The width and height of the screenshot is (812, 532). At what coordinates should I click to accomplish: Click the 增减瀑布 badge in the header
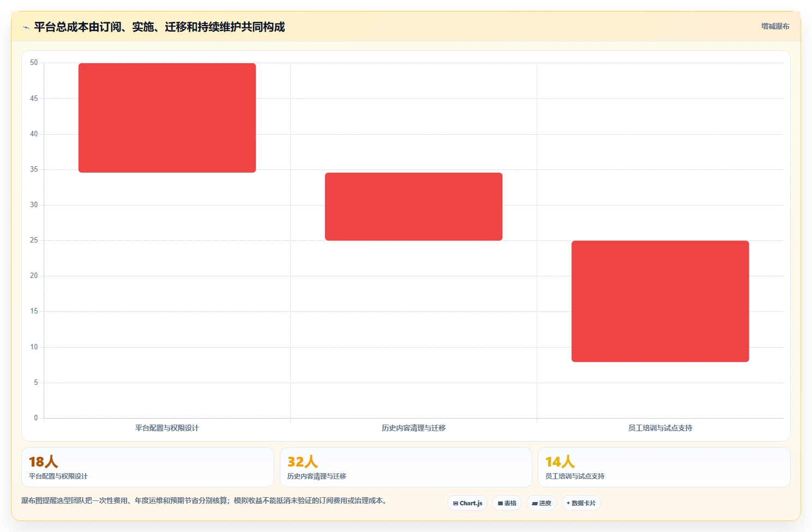775,26
